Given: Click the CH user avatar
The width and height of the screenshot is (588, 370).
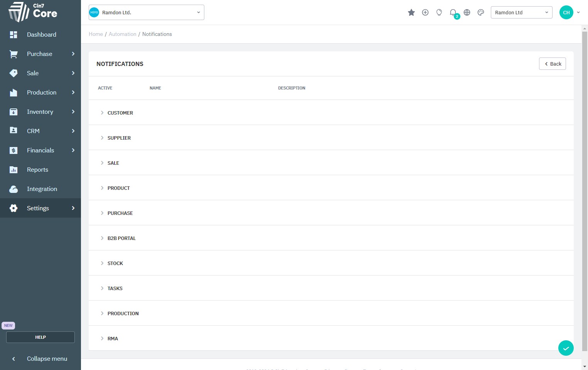Looking at the screenshot, I should coord(566,13).
